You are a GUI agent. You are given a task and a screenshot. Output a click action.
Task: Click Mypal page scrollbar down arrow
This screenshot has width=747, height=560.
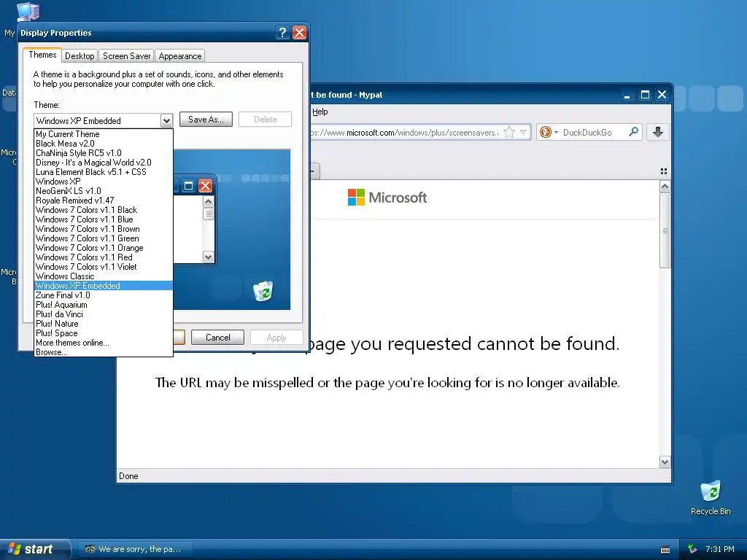pos(665,462)
